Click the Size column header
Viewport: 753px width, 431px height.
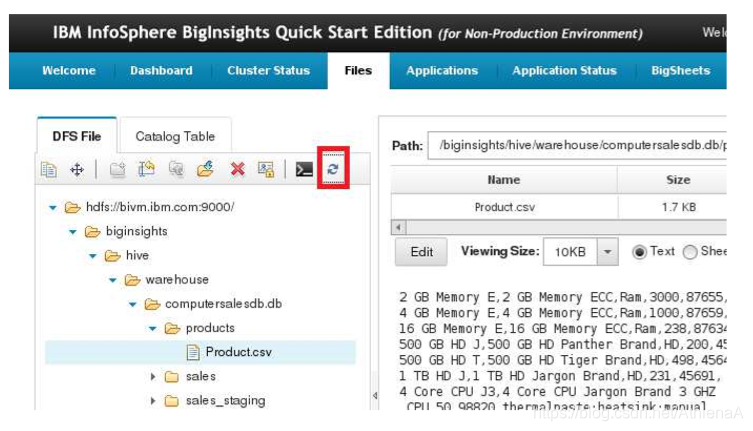coord(672,180)
